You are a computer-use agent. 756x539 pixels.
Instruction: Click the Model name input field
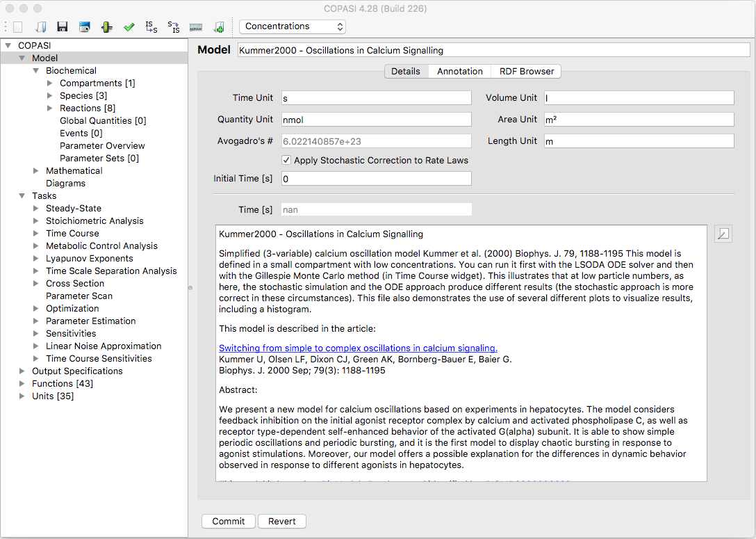coord(494,50)
